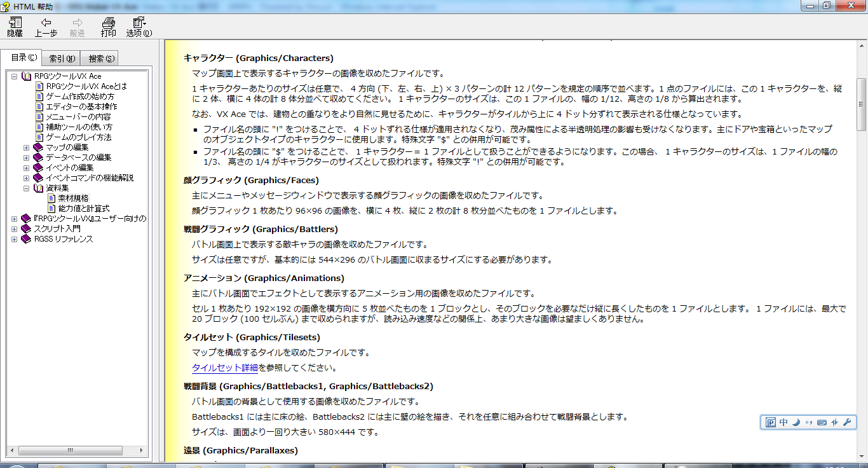Screen dimensions: 868x468
Task: Switch to the 搜索 tab
Action: pyautogui.click(x=102, y=59)
